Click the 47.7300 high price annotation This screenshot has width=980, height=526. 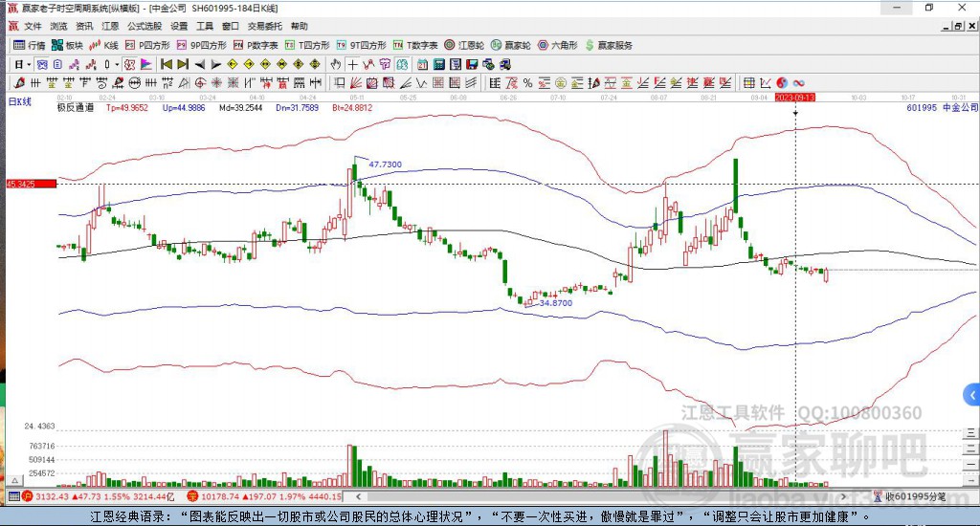pos(385,164)
